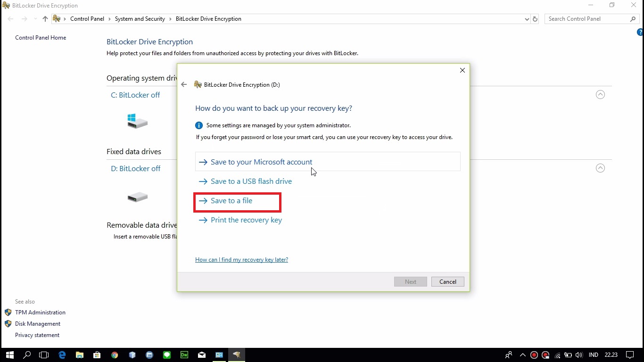Click the D: drive icon

pyautogui.click(x=137, y=197)
